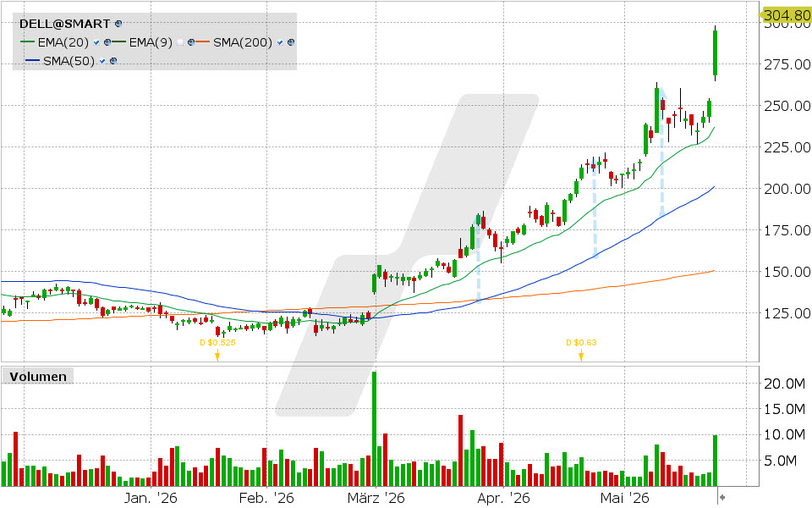The height and width of the screenshot is (508, 812).
Task: Click the EMA(20) legend label
Action: coord(63,42)
